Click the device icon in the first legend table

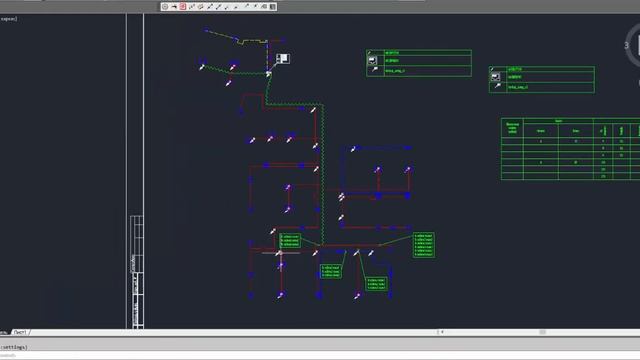point(372,60)
